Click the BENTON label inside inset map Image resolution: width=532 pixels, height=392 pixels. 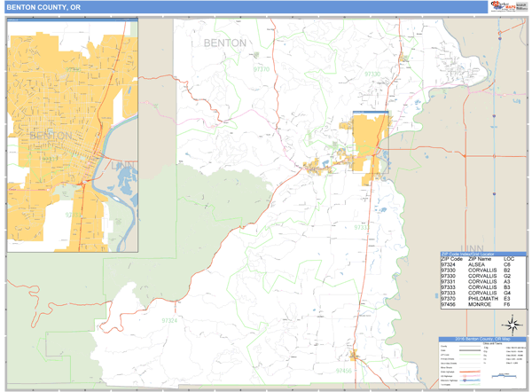51,136
